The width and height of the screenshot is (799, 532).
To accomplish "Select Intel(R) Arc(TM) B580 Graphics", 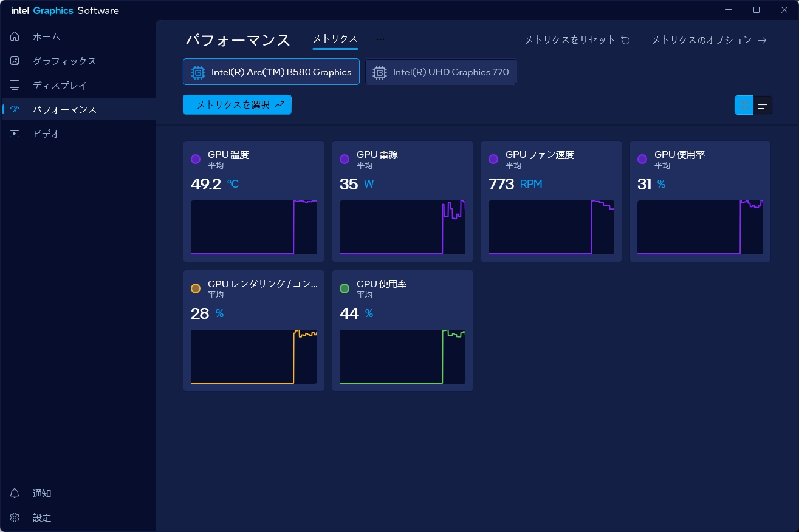I will (271, 72).
